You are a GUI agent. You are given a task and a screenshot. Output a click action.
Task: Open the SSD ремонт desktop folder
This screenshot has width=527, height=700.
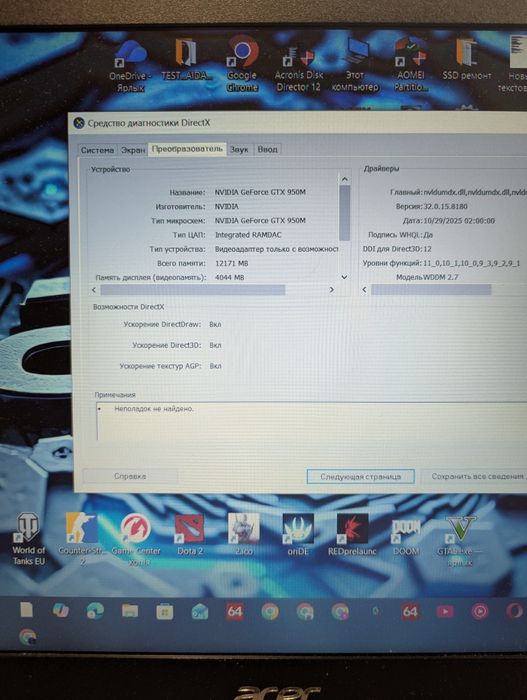tap(467, 59)
